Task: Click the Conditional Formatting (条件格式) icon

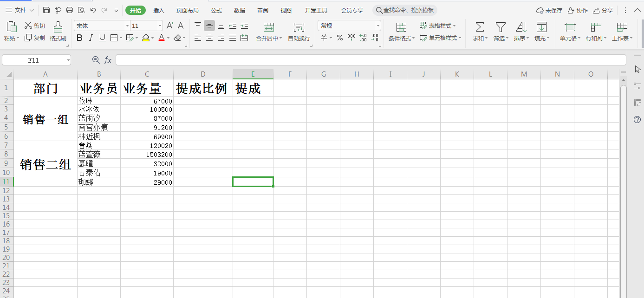Action: tap(401, 27)
